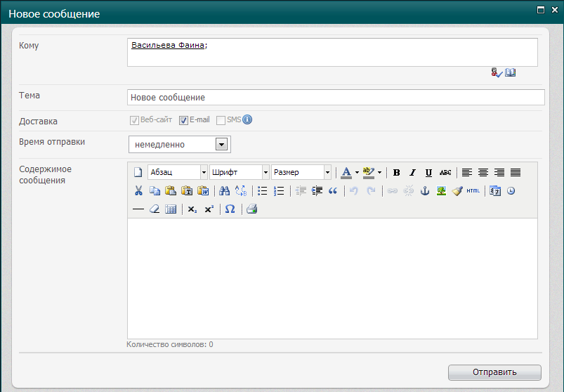Image resolution: width=564 pixels, height=392 pixels.
Task: Remove link with the unlink icon
Action: click(x=409, y=190)
